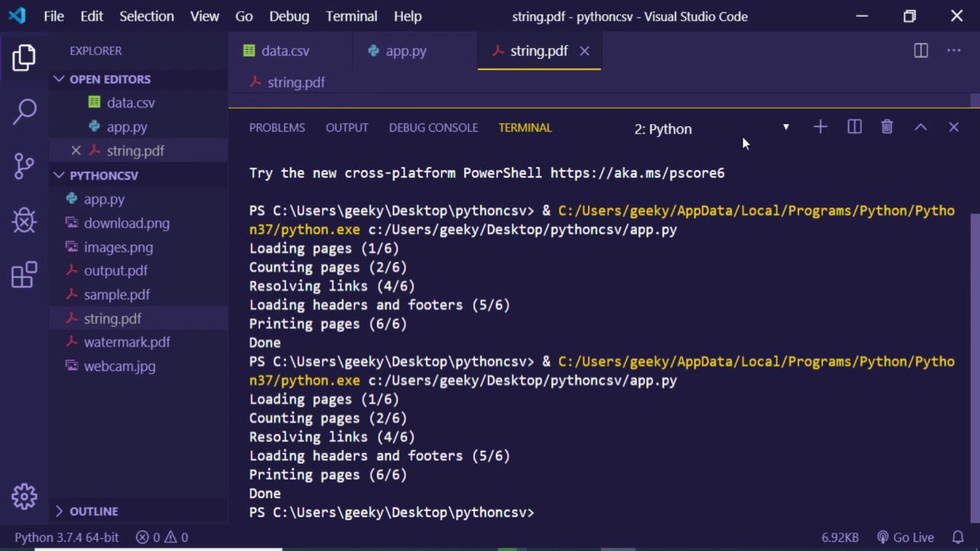Click Go Live in status bar
Image resolution: width=980 pixels, height=551 pixels.
click(906, 537)
